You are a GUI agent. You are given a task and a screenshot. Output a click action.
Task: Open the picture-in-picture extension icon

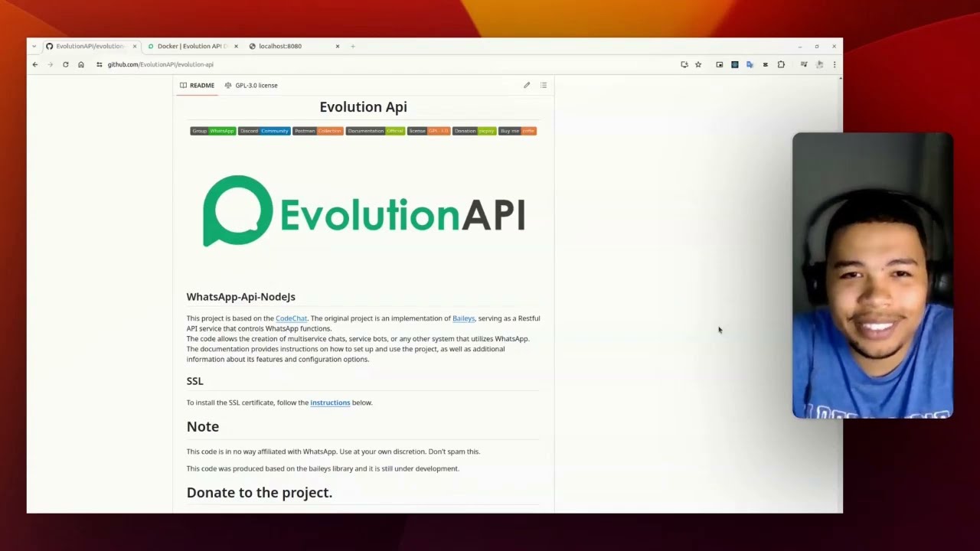click(x=720, y=64)
